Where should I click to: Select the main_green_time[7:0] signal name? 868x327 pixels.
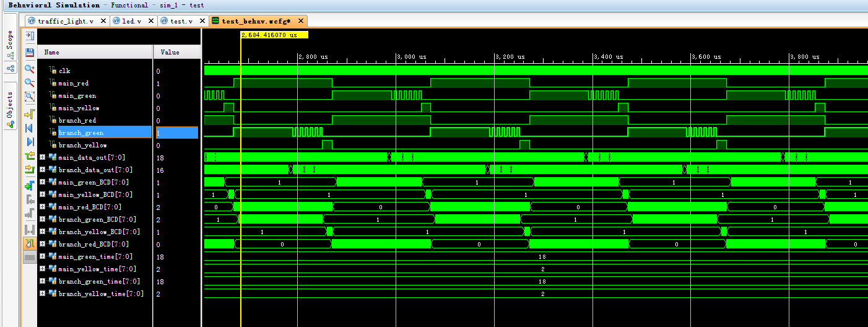coord(95,256)
